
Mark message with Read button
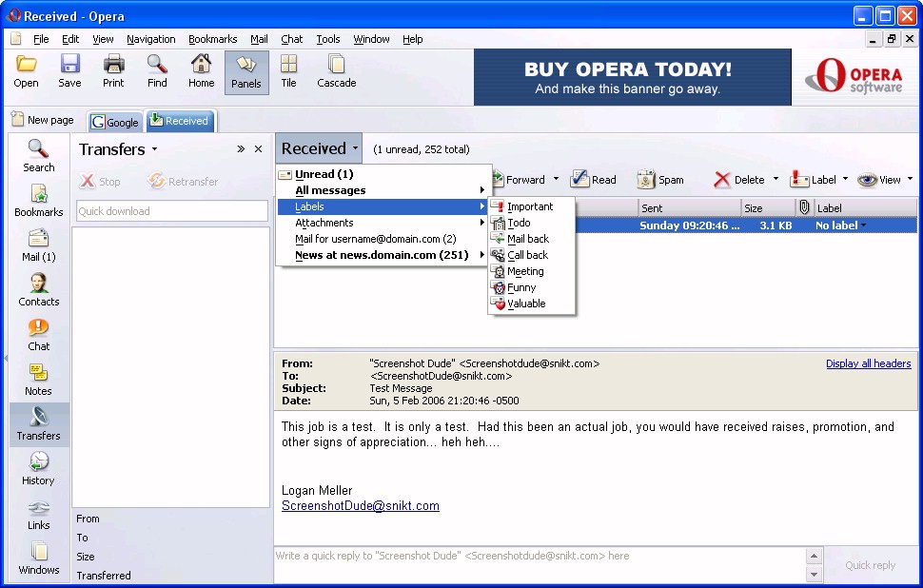(x=594, y=180)
